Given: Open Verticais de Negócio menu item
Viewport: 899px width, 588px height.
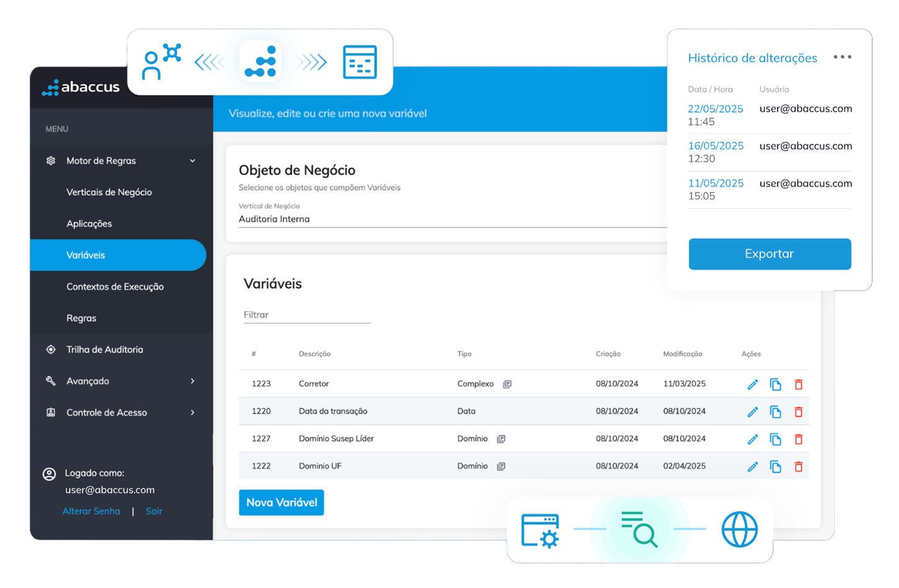Looking at the screenshot, I should click(109, 192).
